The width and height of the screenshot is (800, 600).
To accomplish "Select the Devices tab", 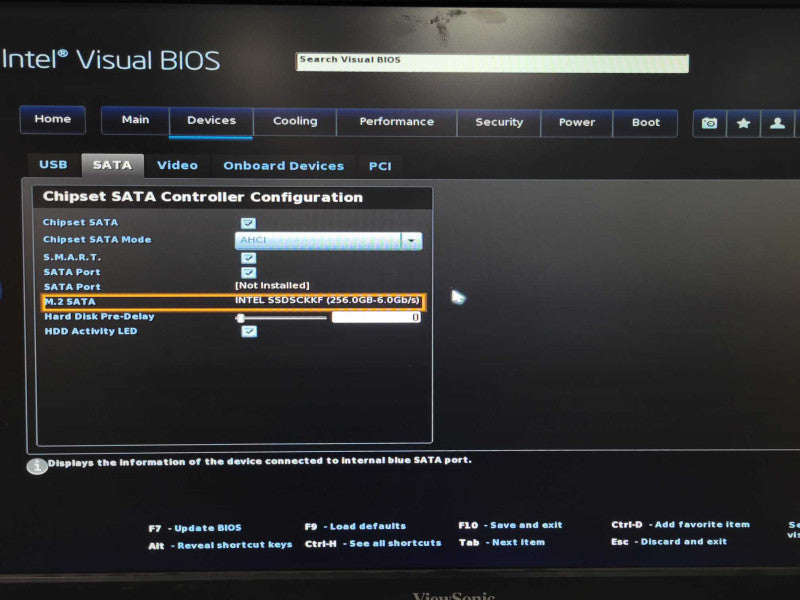I will coord(211,121).
